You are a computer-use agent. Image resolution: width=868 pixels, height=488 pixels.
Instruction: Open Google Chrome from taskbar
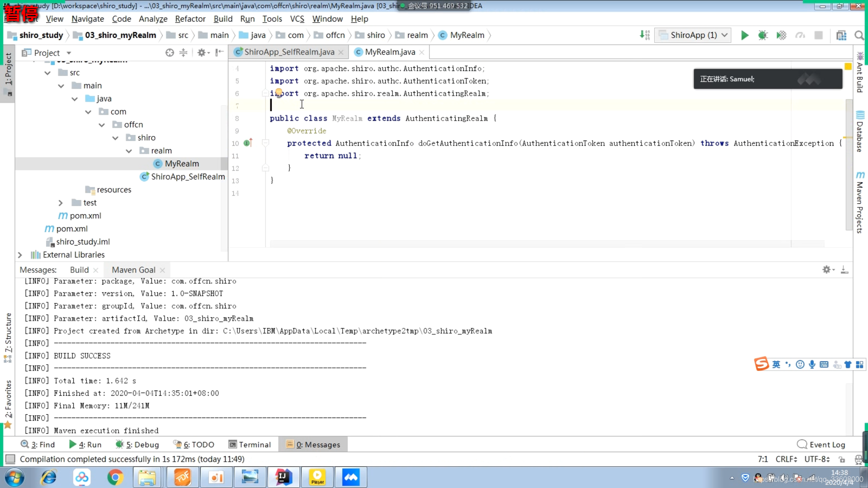[x=115, y=478]
